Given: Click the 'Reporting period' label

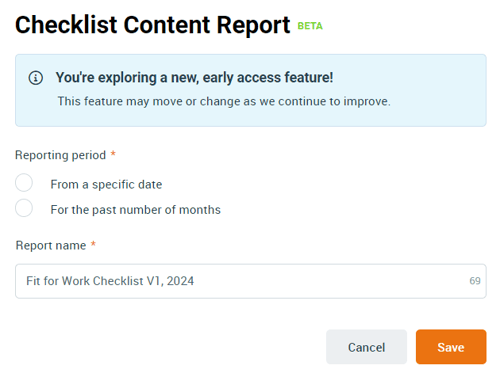Looking at the screenshot, I should click(x=60, y=155).
